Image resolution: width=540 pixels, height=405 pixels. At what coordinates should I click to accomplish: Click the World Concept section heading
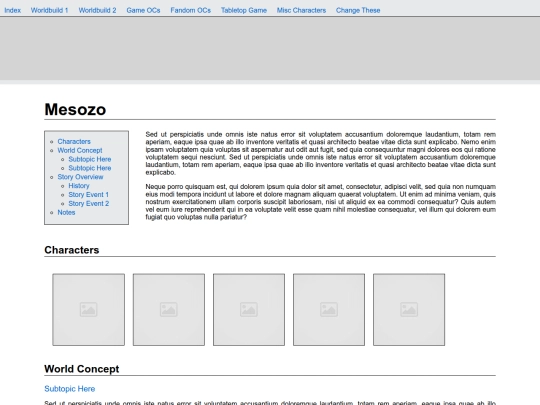click(82, 369)
